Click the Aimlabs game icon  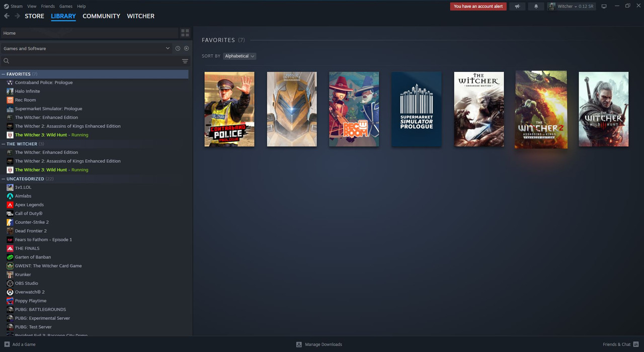(x=10, y=196)
